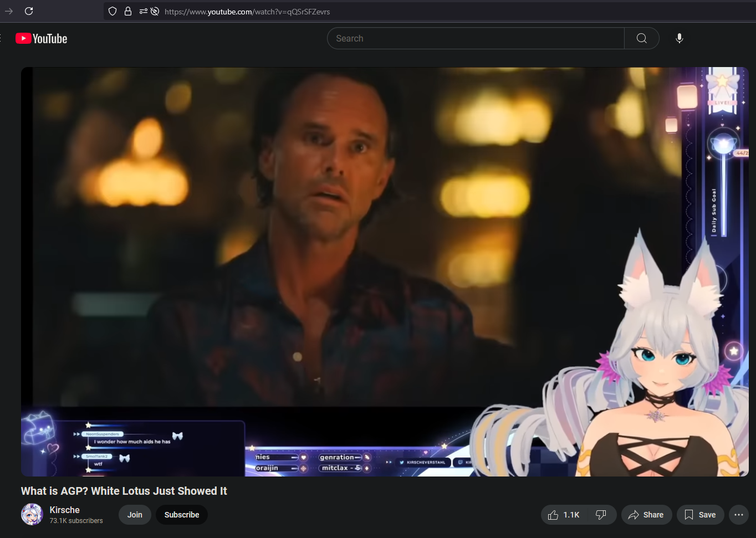756x538 pixels.
Task: Go to YouTube home via logo
Action: pos(42,38)
